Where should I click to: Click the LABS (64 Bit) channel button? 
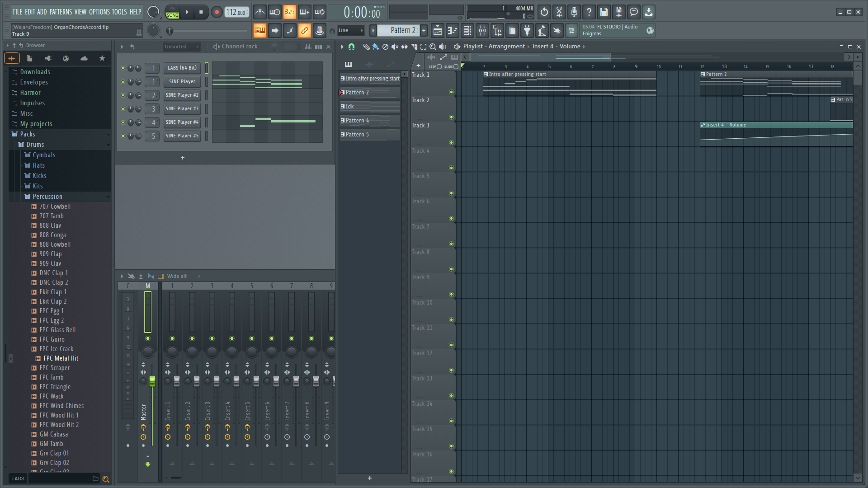[x=182, y=68]
